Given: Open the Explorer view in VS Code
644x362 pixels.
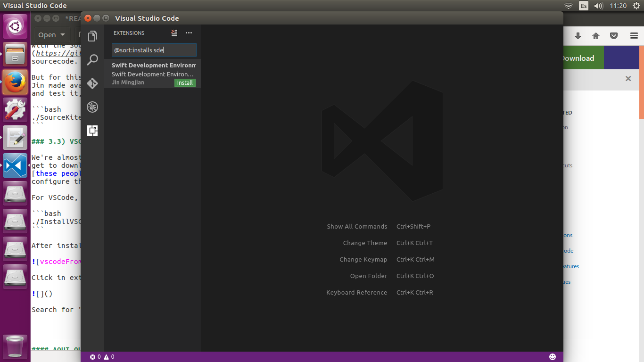Looking at the screenshot, I should [x=92, y=36].
